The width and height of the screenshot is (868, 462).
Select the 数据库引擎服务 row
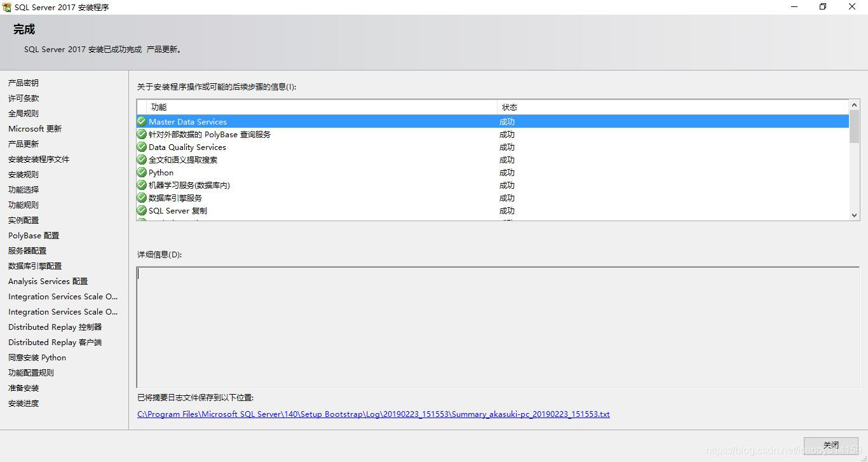492,198
